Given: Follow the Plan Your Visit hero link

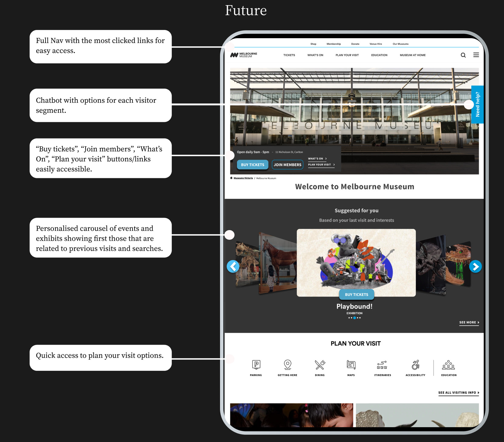Looking at the screenshot, I should [x=322, y=165].
